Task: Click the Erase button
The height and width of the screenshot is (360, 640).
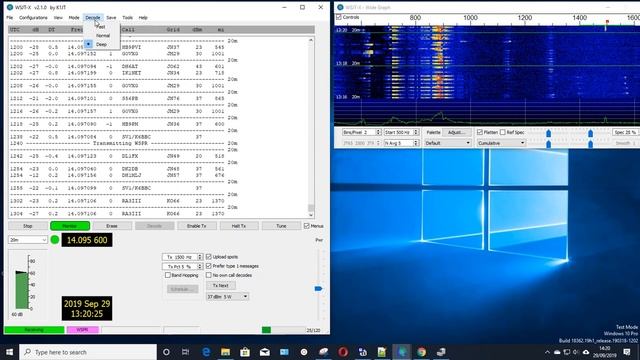Action: 112,226
